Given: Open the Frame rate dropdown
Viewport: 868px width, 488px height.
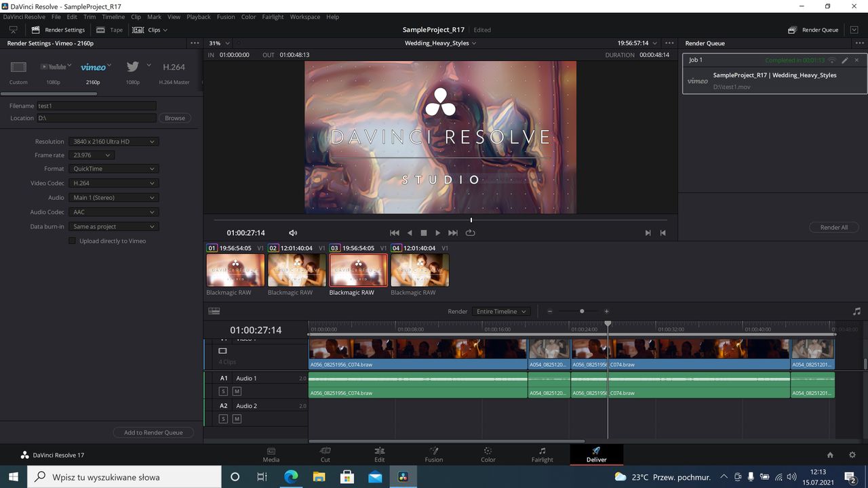Looking at the screenshot, I should click(x=91, y=155).
